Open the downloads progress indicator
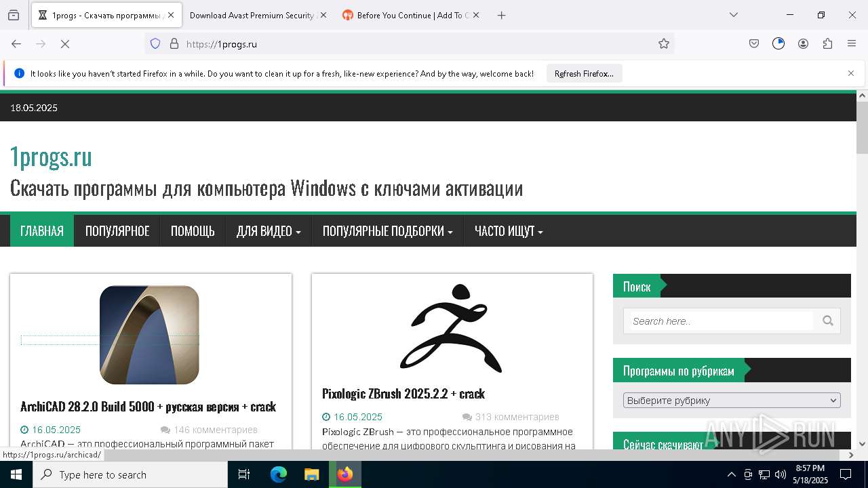 click(x=778, y=43)
